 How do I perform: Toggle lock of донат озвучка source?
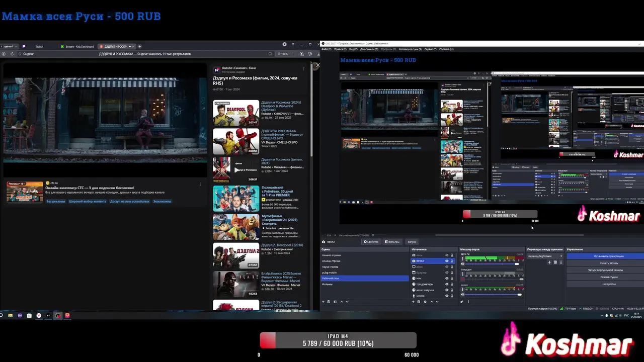click(452, 290)
